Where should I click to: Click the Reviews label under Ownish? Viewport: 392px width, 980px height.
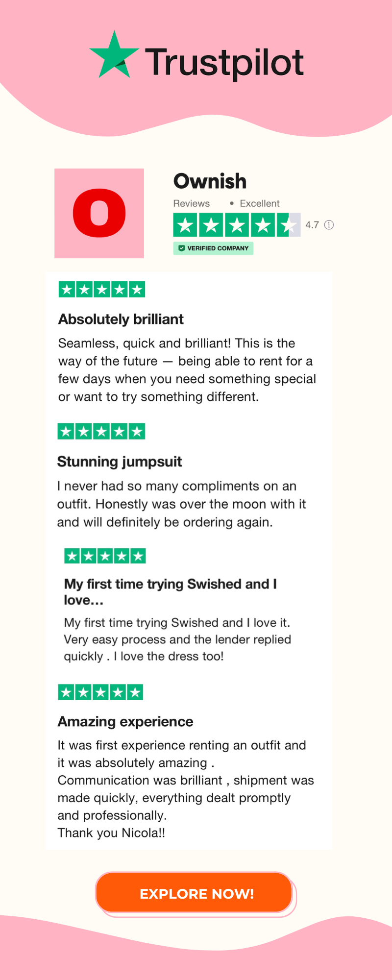(x=192, y=203)
